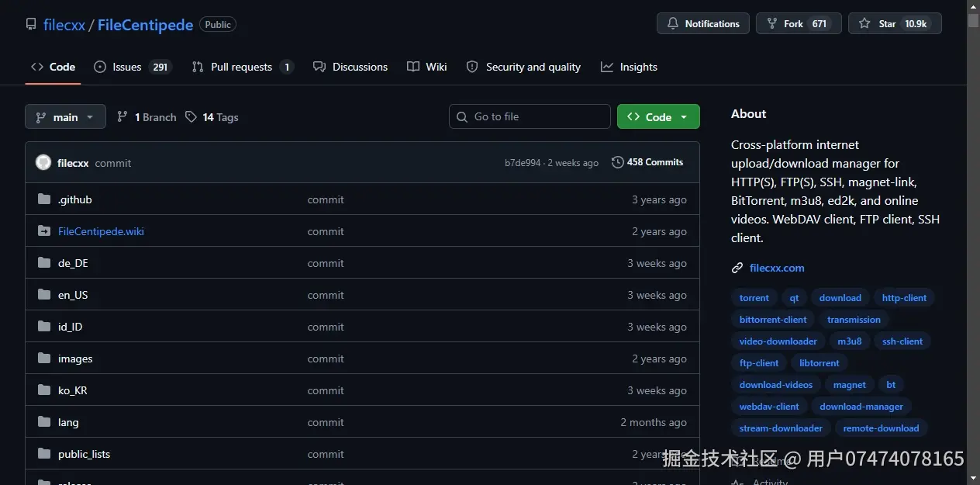
Task: Open the id_ID folder
Action: (x=71, y=327)
